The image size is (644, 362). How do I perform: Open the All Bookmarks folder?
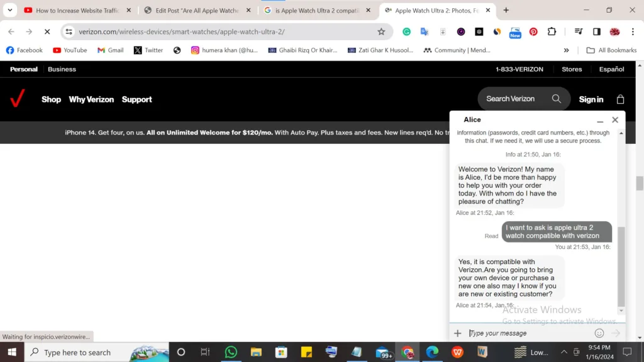[x=611, y=50]
